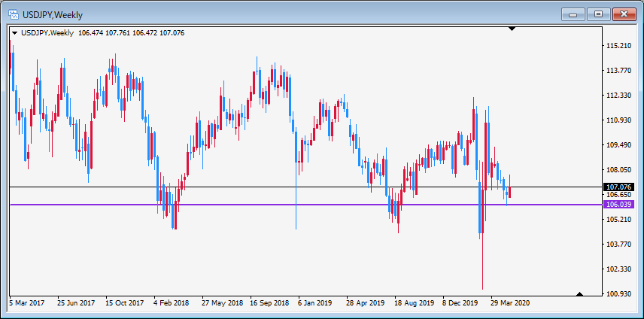Click the 27 May 2018 date label
This screenshot has width=644, height=319.
coord(222,303)
